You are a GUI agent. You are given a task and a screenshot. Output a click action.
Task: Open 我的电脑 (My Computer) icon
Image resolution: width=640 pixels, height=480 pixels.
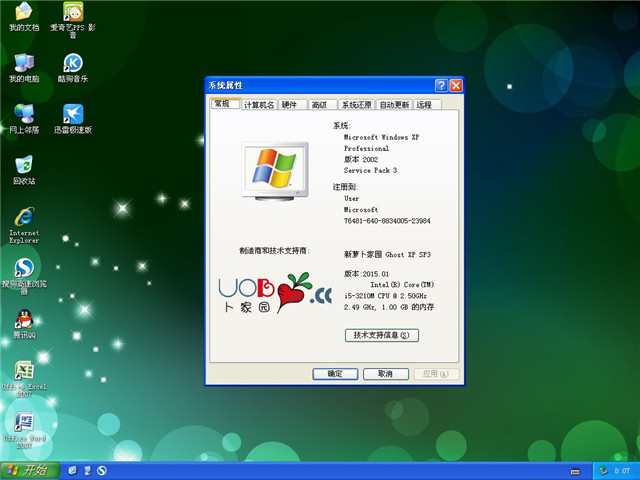tap(23, 63)
